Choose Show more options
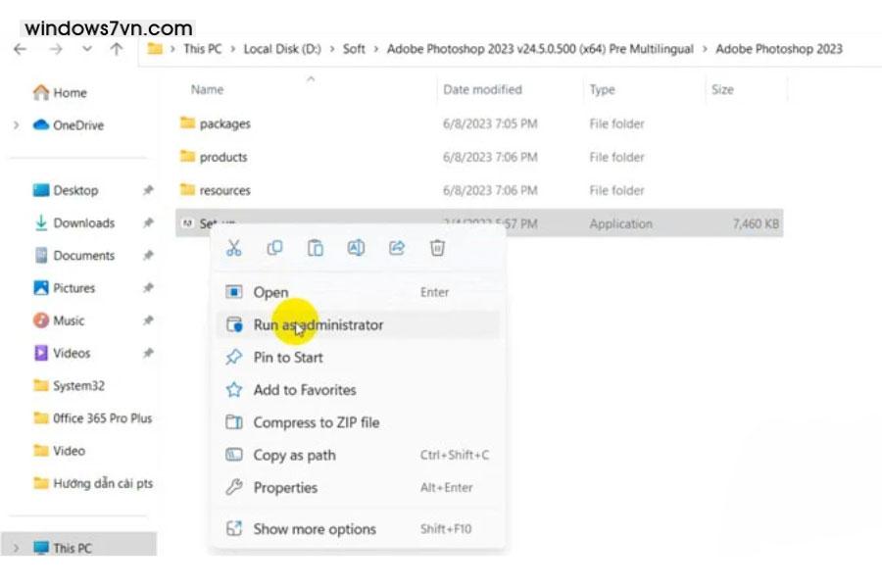882x588 pixels. coord(314,529)
